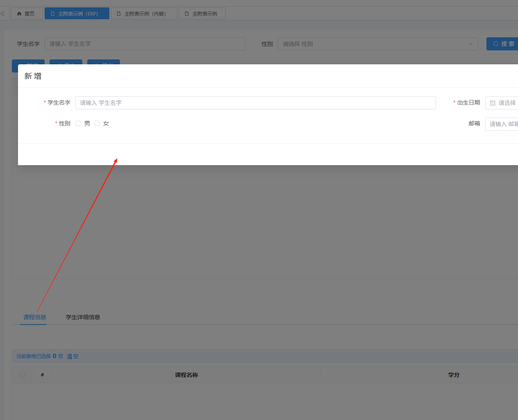Switch to the 学生详细信息 tab
This screenshot has height=420, width=518.
[x=83, y=317]
